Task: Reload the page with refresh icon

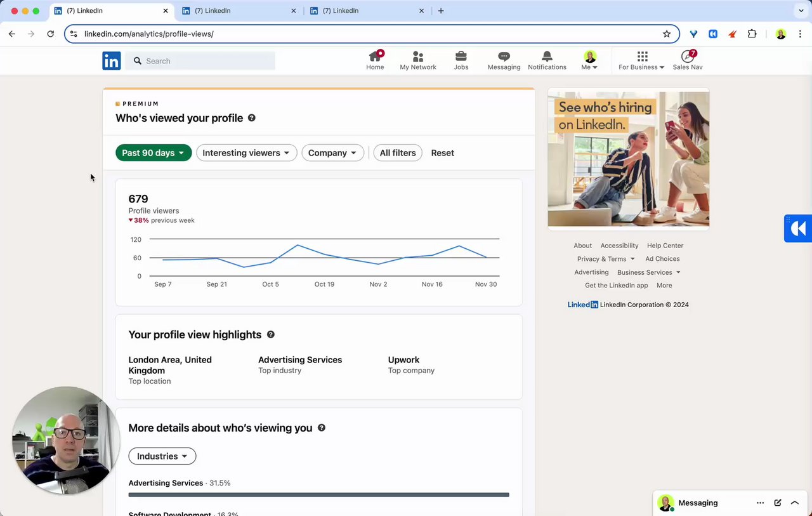Action: pyautogui.click(x=51, y=34)
